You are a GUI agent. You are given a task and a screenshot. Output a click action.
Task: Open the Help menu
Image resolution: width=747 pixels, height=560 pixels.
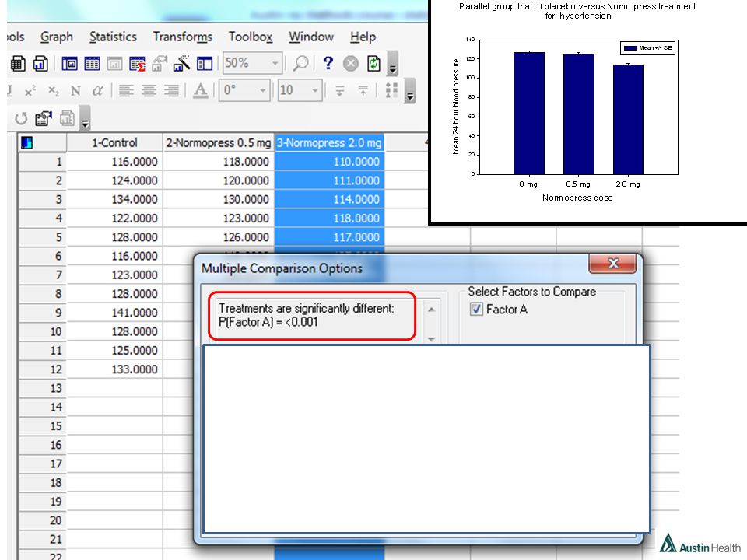[363, 37]
